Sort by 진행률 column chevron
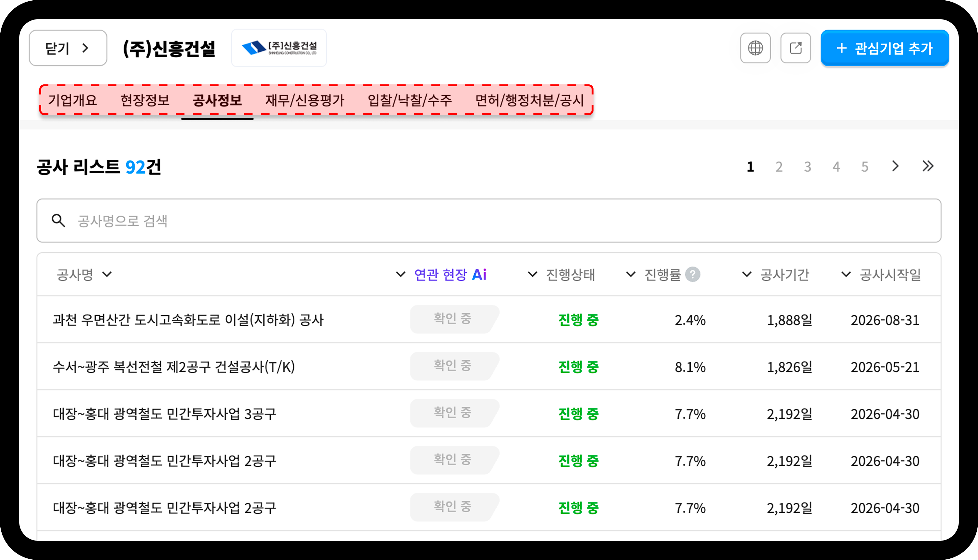This screenshot has height=560, width=978. pos(631,275)
